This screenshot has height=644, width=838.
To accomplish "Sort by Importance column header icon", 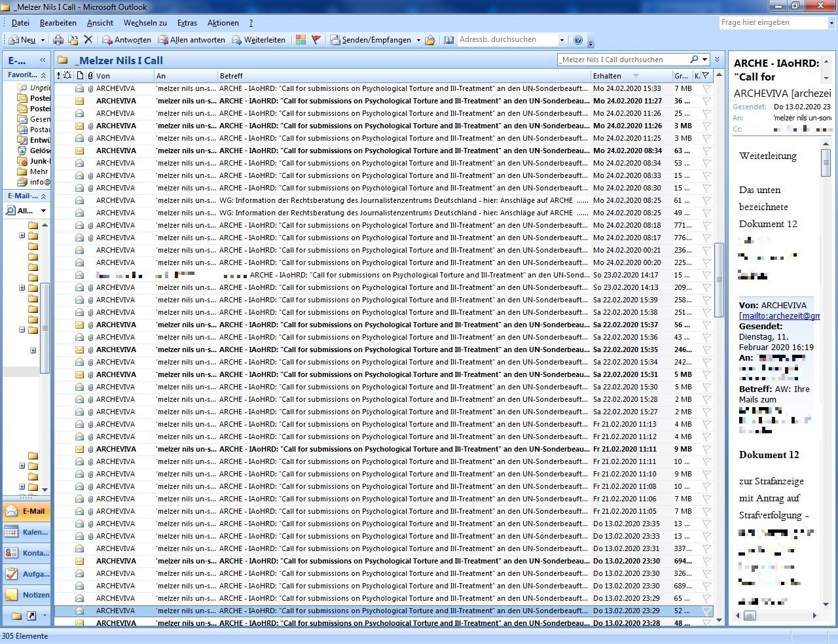I will pyautogui.click(x=59, y=76).
